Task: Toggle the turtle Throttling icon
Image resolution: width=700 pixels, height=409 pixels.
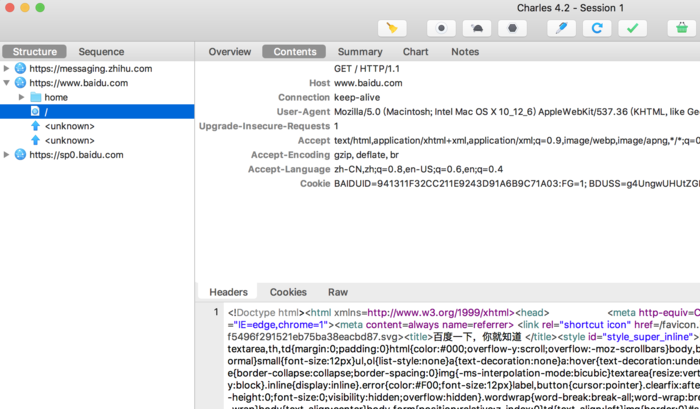Action: coord(477,28)
